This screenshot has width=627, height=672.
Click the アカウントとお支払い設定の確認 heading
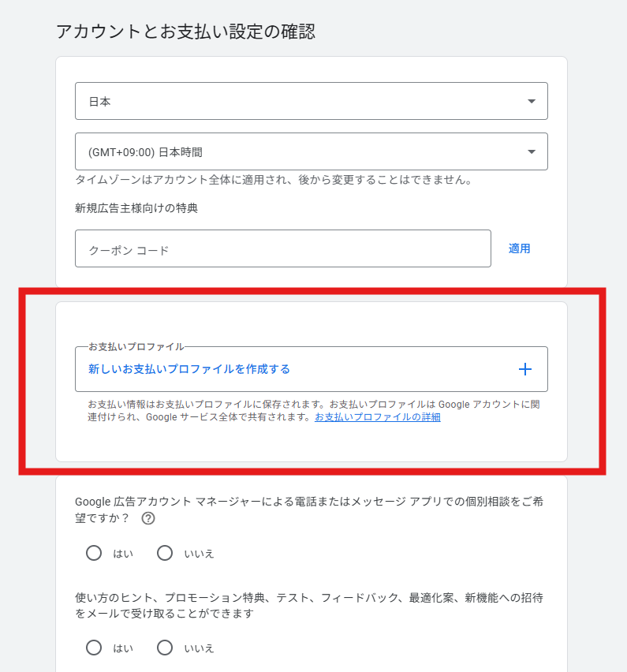(185, 32)
